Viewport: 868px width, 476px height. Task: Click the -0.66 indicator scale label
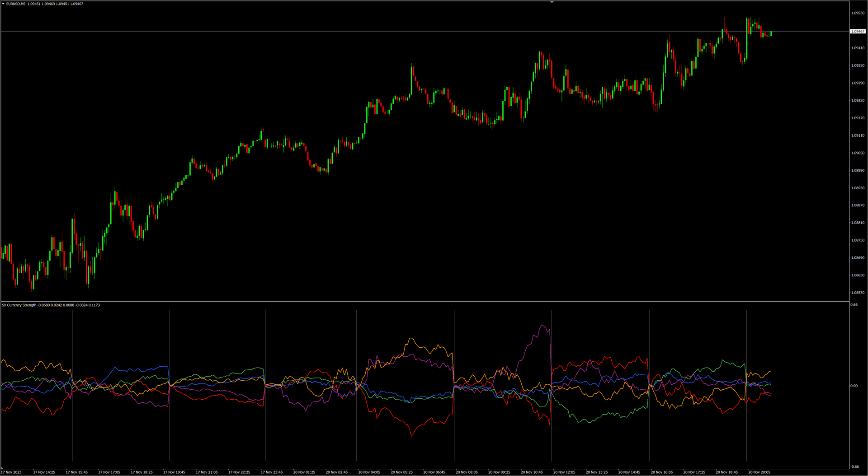(x=854, y=467)
